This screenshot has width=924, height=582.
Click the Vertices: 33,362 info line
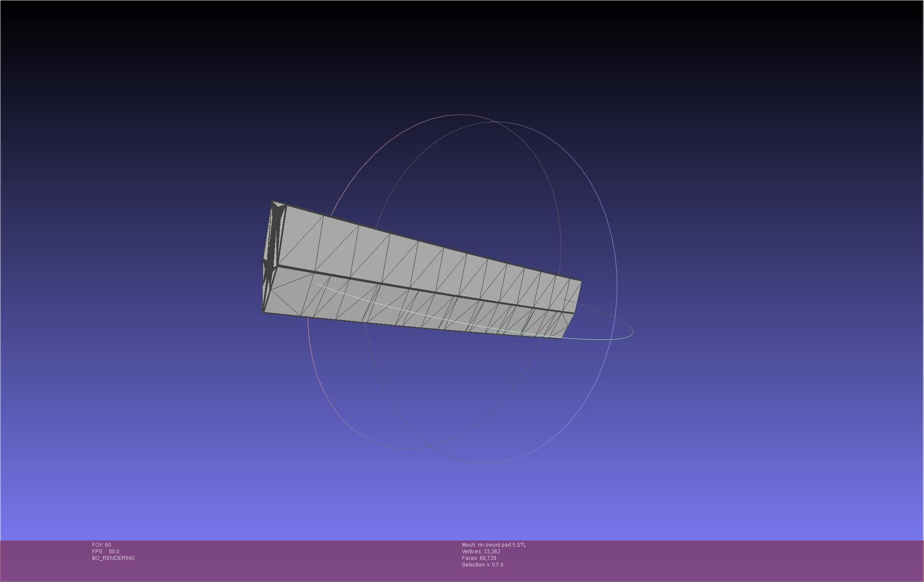click(481, 552)
